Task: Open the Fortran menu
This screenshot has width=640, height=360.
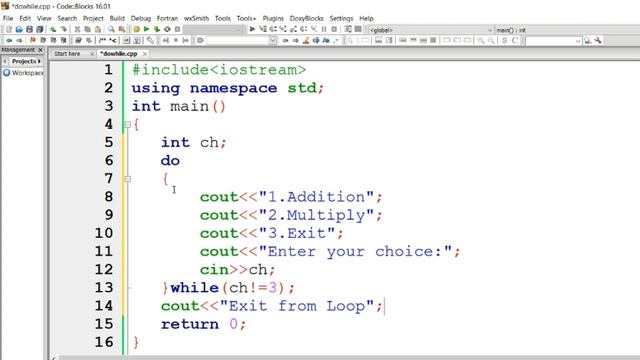Action: (167, 18)
